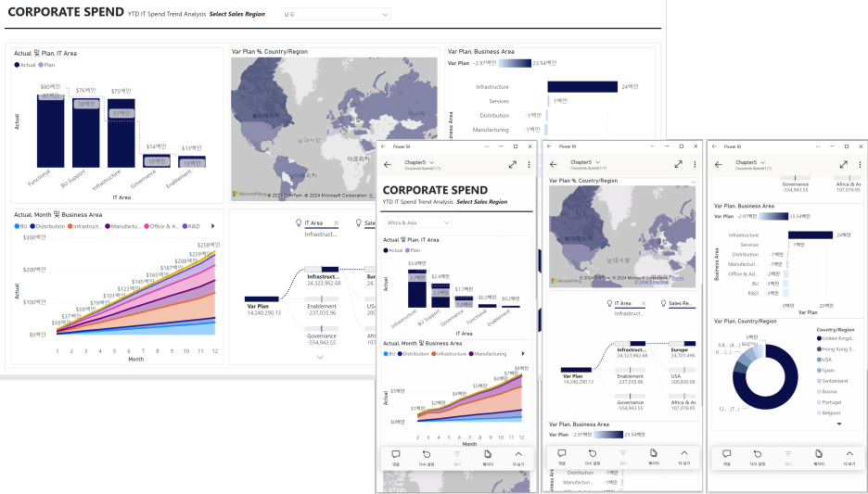Click Sales Re... lightbulb in middle window
Image resolution: width=868 pixels, height=494 pixels.
click(x=663, y=303)
